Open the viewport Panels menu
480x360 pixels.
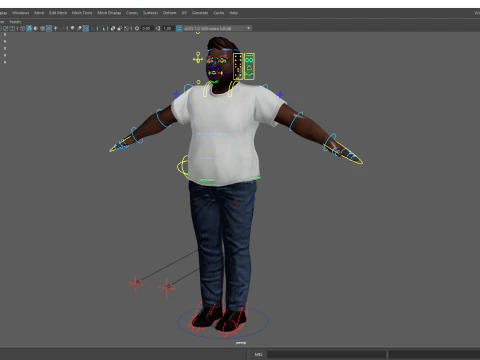[15, 21]
